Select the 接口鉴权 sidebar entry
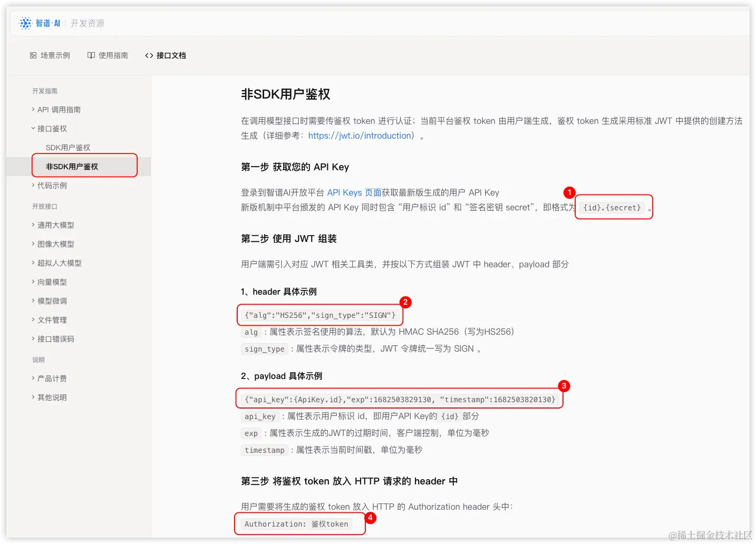 click(x=52, y=129)
